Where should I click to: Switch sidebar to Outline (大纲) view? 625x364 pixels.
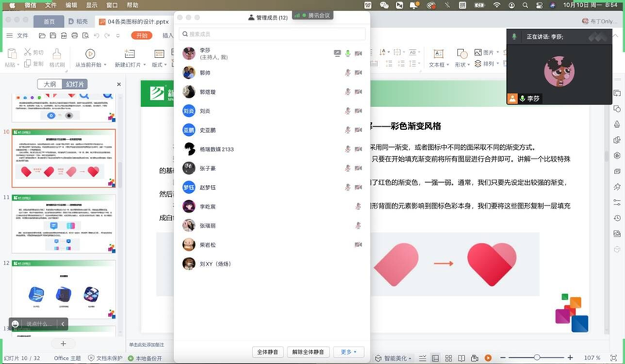point(49,84)
